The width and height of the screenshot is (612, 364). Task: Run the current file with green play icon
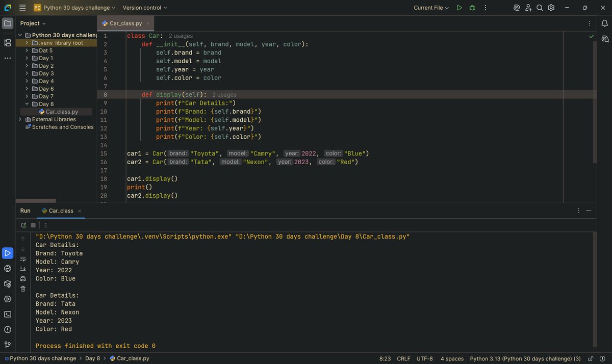460,8
